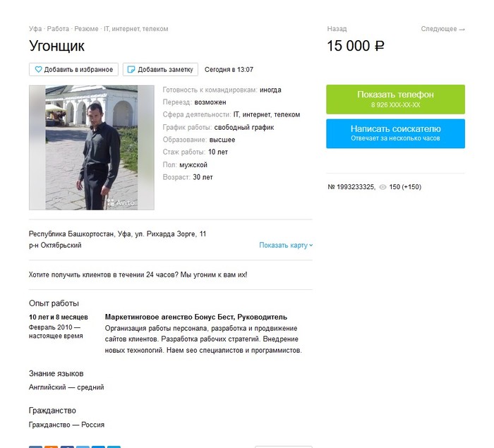This screenshot has height=448, width=494.
Task: Open the Уфа breadcrumb link
Action: (x=35, y=29)
